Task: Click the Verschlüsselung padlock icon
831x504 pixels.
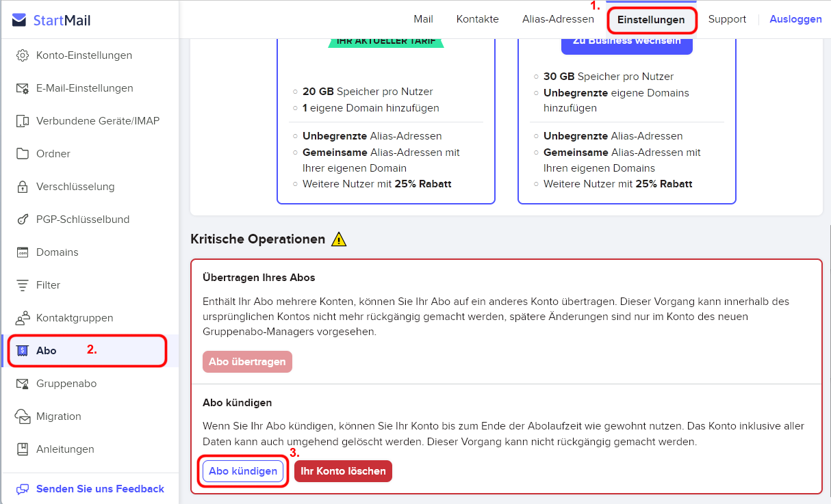Action: click(23, 187)
